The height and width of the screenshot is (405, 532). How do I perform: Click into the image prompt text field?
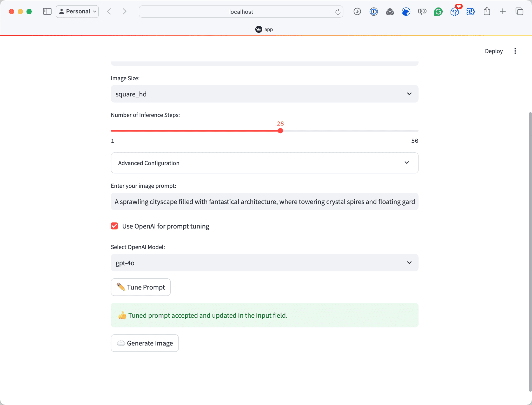(x=264, y=202)
